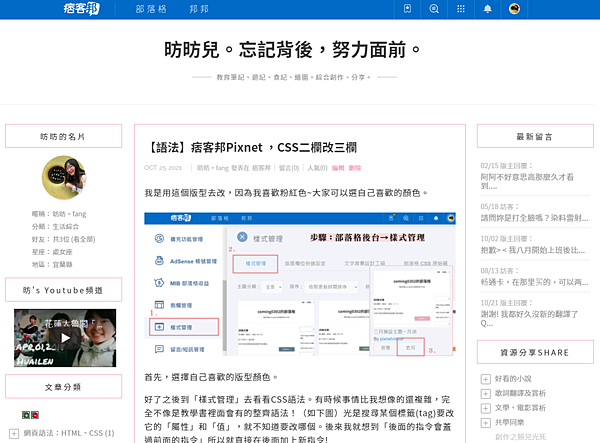
Task: Click the 地區：宜蘭縣 profile line
Action: (52, 264)
